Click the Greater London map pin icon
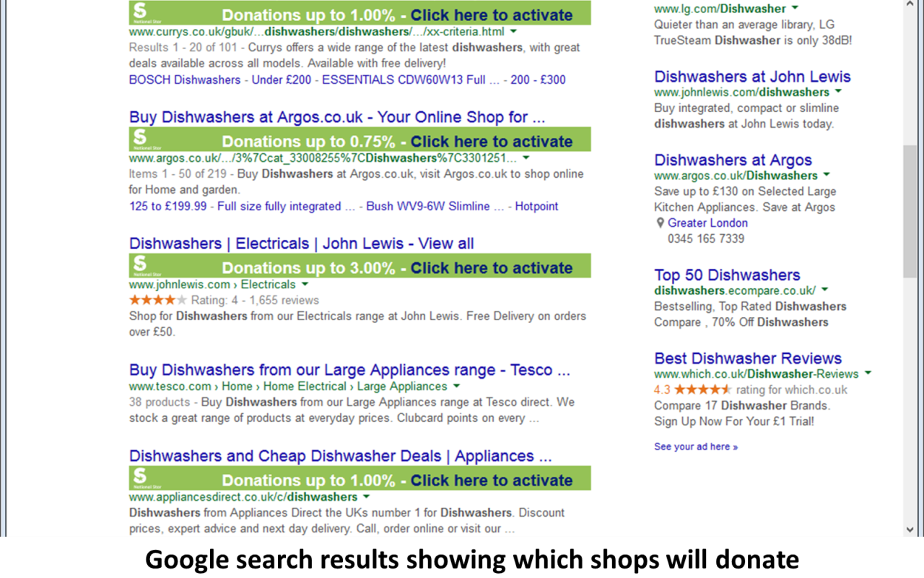Viewport: 924px width, 578px height. 659,223
